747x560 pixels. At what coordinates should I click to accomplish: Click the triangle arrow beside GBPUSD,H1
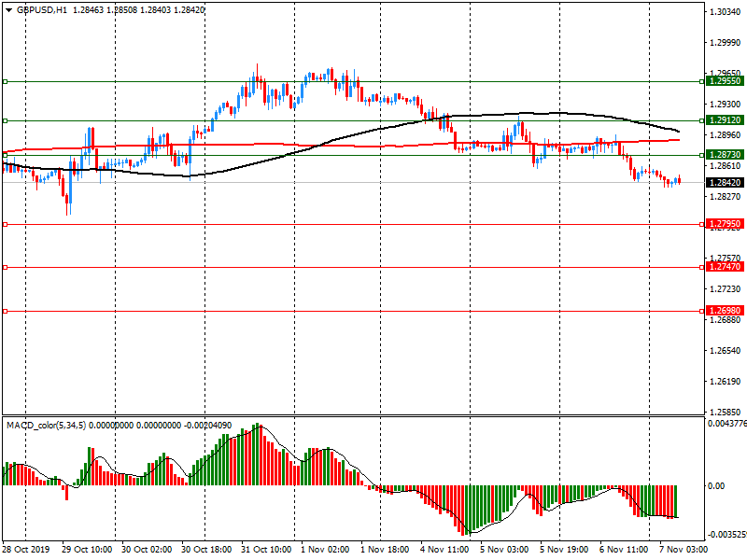click(x=8, y=9)
